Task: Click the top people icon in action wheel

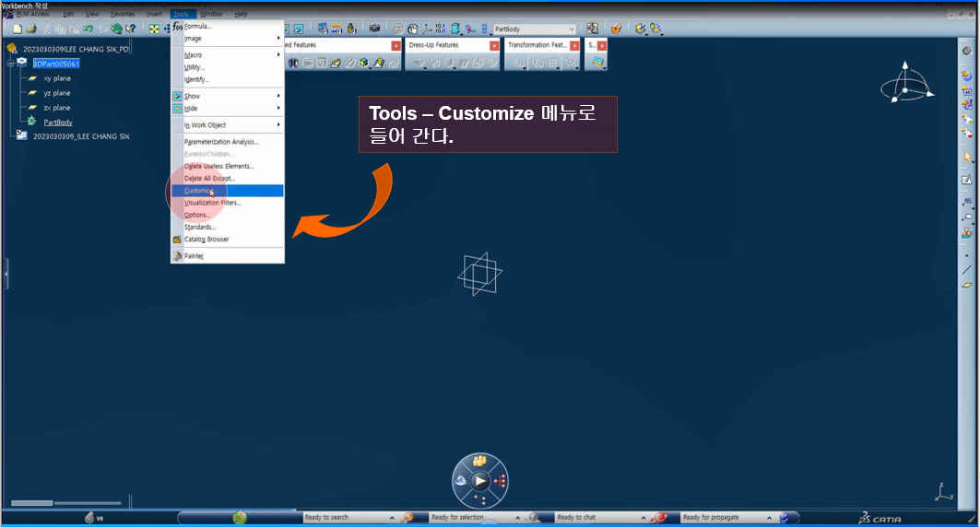Action: point(479,462)
